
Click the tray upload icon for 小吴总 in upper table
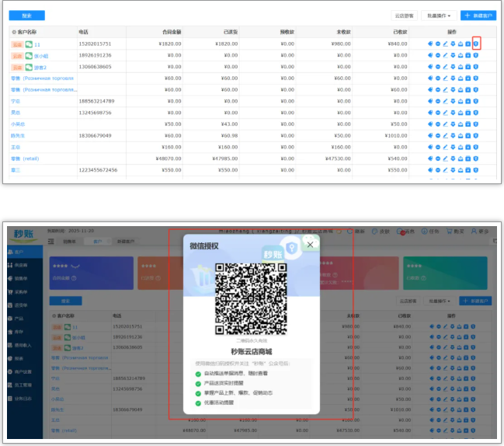(461, 124)
